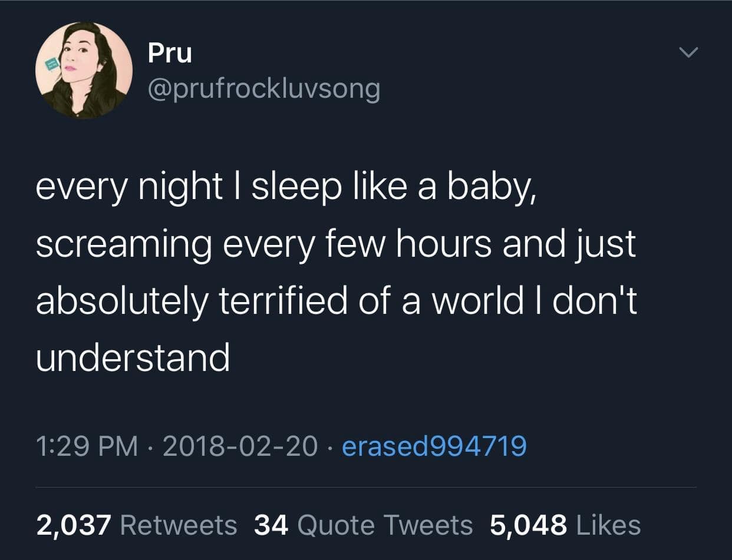Click the display name Pru
Image resolution: width=732 pixels, height=560 pixels.
pyautogui.click(x=169, y=52)
